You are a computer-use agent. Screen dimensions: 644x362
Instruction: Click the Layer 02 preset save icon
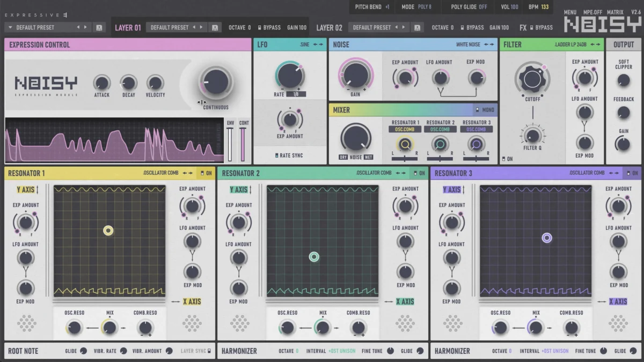tap(418, 27)
